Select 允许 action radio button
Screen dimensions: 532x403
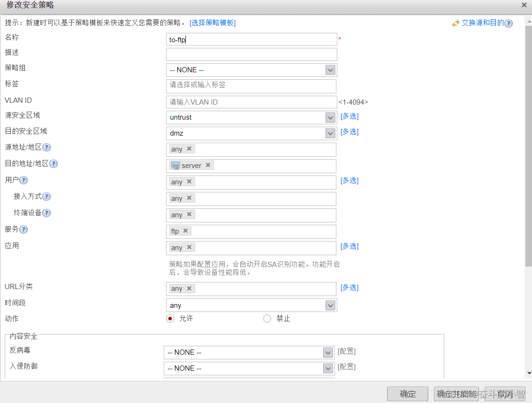[x=170, y=319]
